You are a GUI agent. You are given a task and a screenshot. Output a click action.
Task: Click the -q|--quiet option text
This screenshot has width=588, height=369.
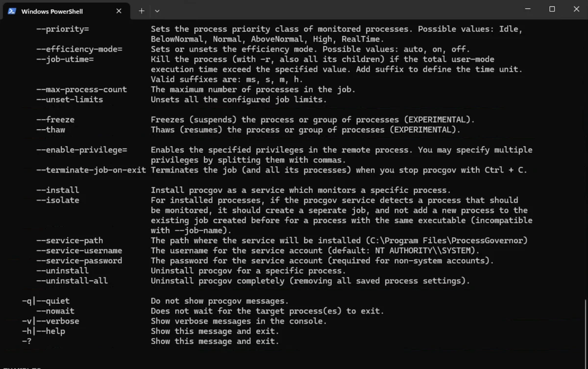(46, 301)
